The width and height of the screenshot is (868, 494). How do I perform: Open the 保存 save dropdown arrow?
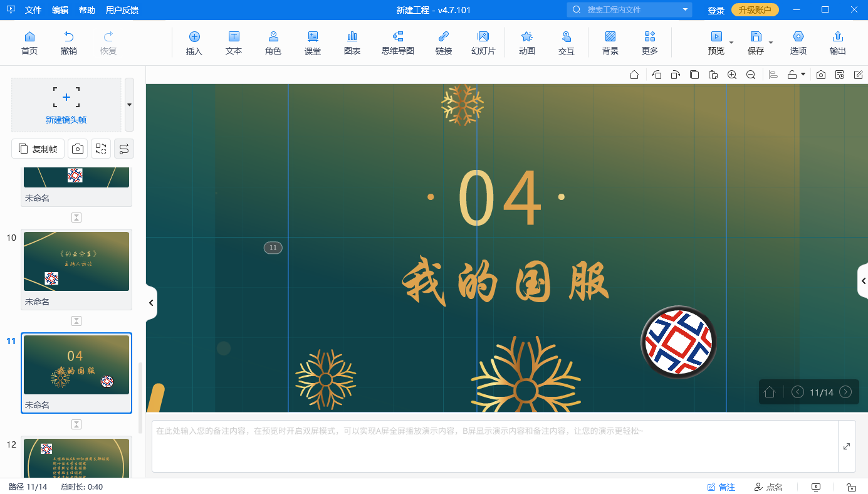[771, 43]
